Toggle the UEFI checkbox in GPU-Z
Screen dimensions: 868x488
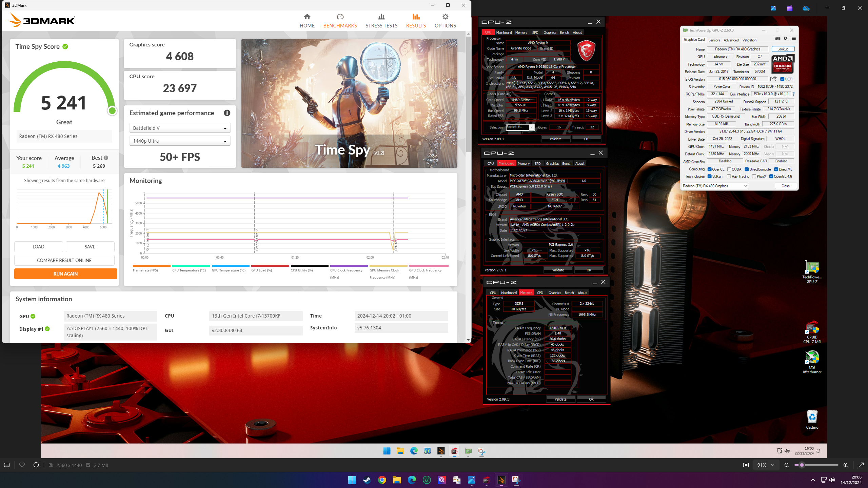pyautogui.click(x=782, y=79)
